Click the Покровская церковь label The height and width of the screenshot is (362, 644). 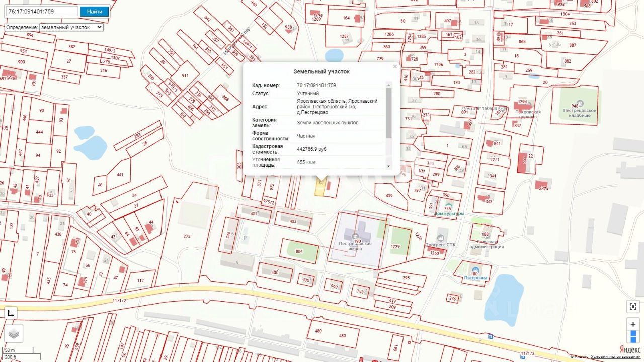click(527, 114)
